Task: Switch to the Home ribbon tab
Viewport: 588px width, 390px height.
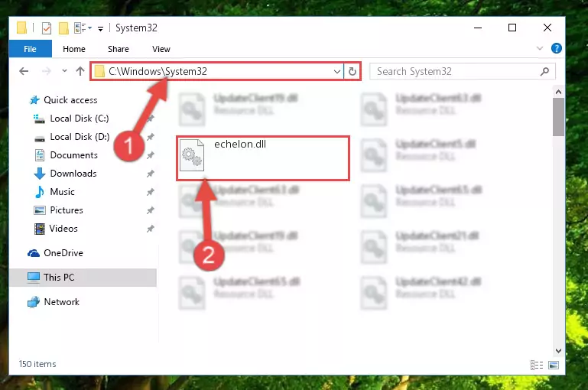Action: click(x=74, y=49)
